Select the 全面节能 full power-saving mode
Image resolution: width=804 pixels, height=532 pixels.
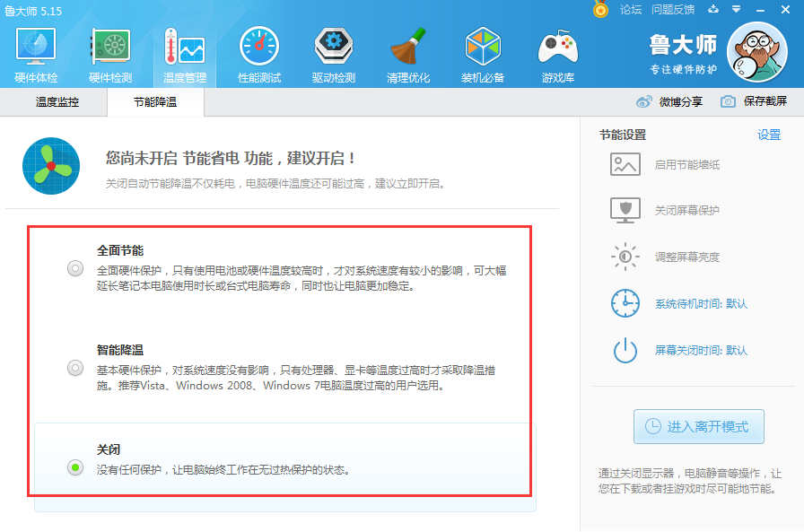(x=76, y=266)
